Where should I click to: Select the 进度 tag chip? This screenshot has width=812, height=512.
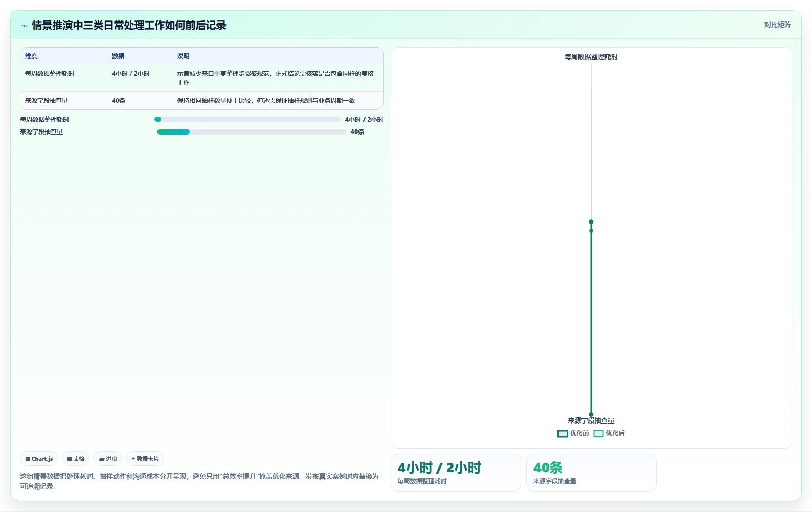pos(108,459)
